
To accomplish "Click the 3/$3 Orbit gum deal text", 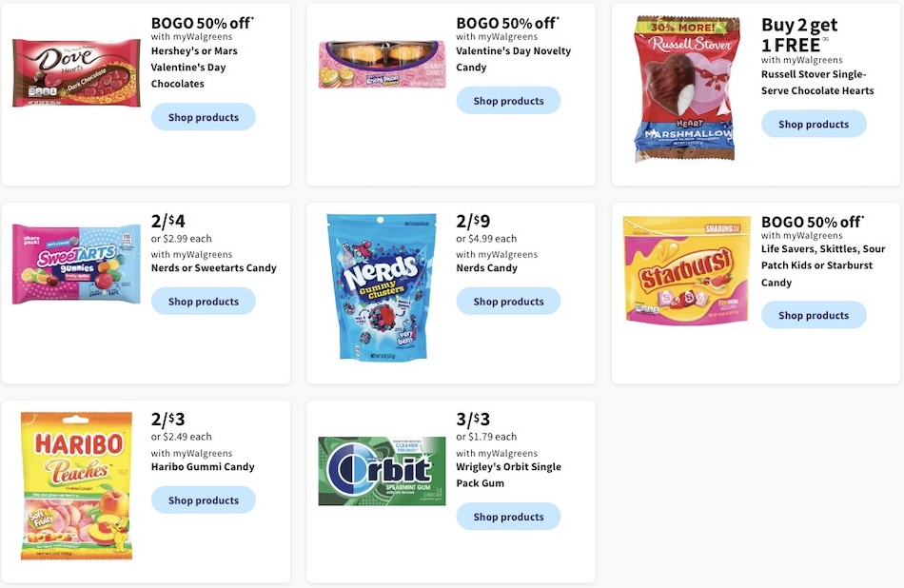I will pos(472,420).
